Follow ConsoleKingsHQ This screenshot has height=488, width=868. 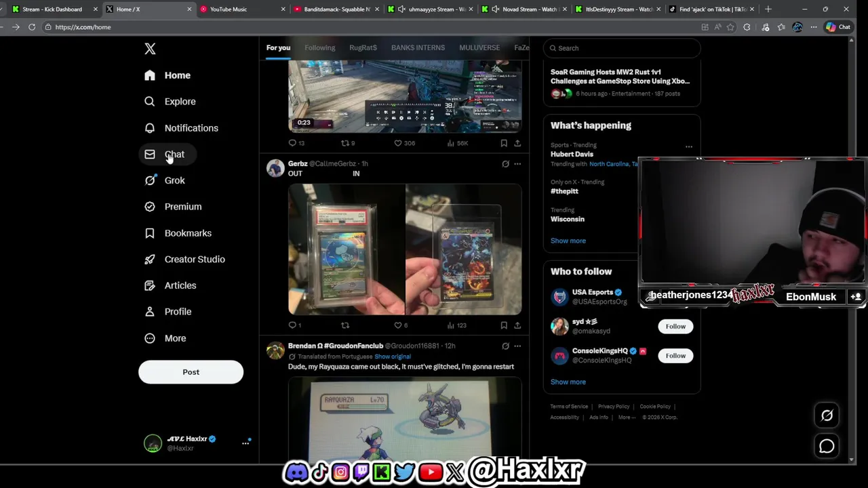(675, 356)
